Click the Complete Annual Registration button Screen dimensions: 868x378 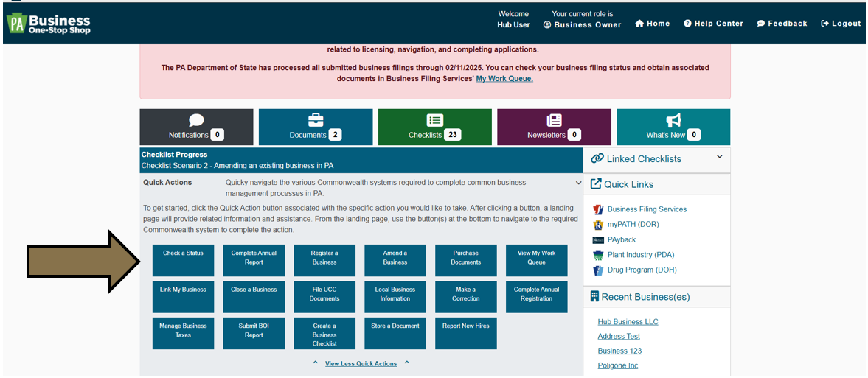coord(536,297)
